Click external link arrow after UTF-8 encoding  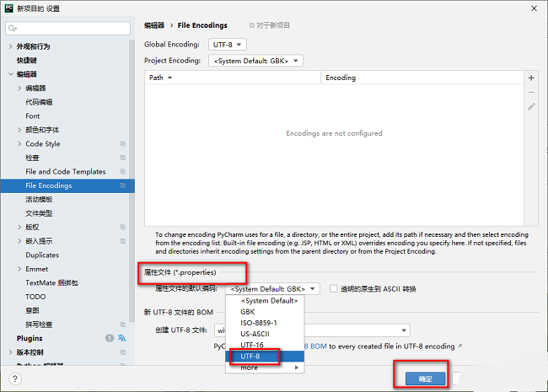pos(460,346)
